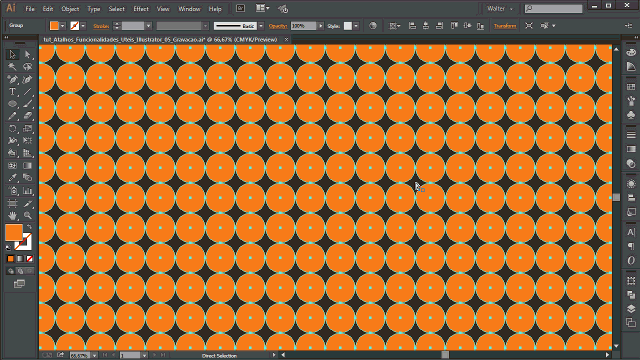
Task: Select the Gradient tool
Action: (27, 166)
